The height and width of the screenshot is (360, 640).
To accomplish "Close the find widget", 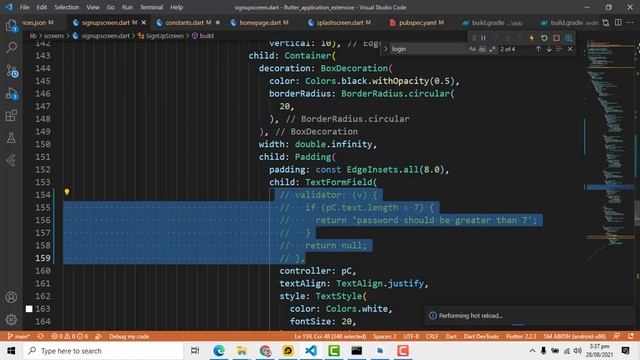I will click(570, 49).
